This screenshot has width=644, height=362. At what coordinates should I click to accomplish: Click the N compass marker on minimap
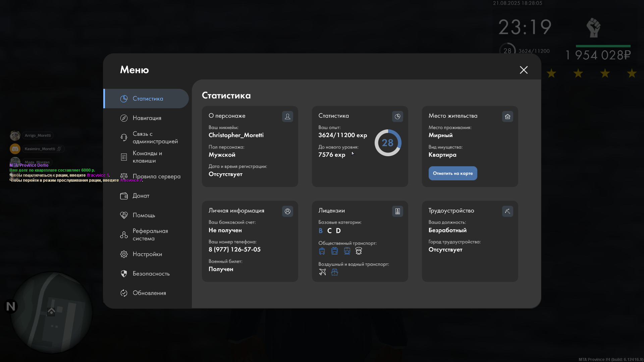(11, 306)
